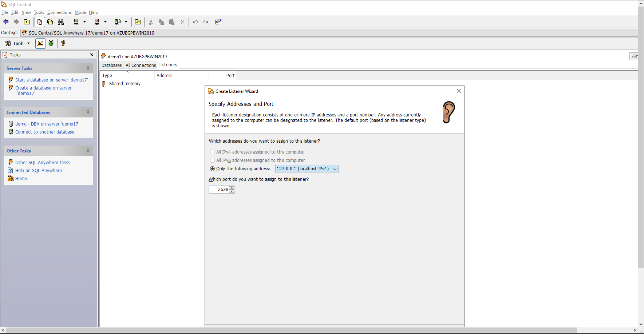Open the Connections menu
The image size is (644, 334).
pos(59,12)
